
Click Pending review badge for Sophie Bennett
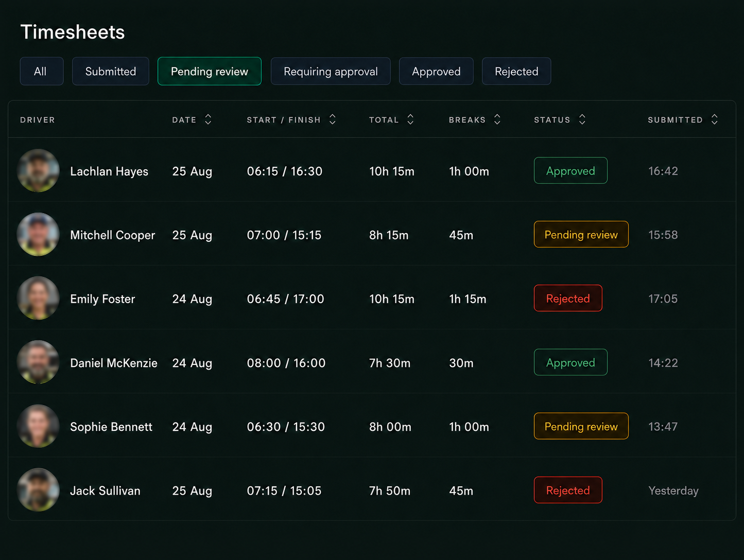tap(581, 426)
